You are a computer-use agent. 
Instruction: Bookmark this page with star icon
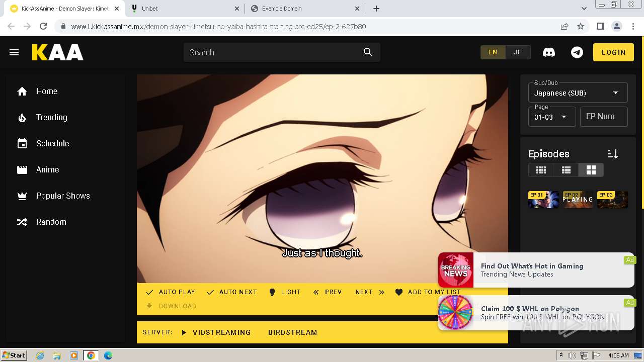(x=581, y=26)
